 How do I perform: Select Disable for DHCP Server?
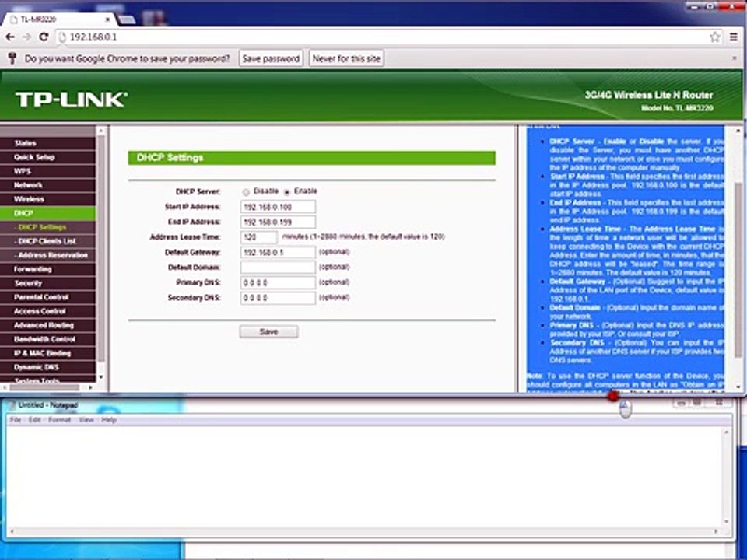click(x=246, y=192)
